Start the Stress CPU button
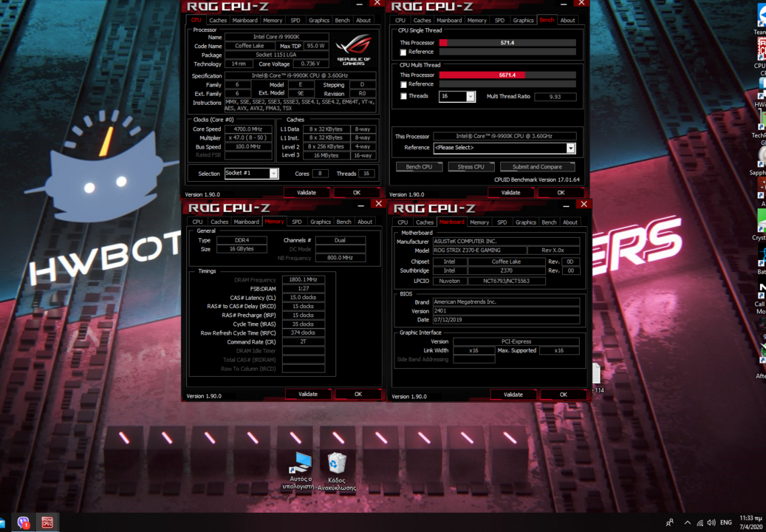 click(x=471, y=167)
